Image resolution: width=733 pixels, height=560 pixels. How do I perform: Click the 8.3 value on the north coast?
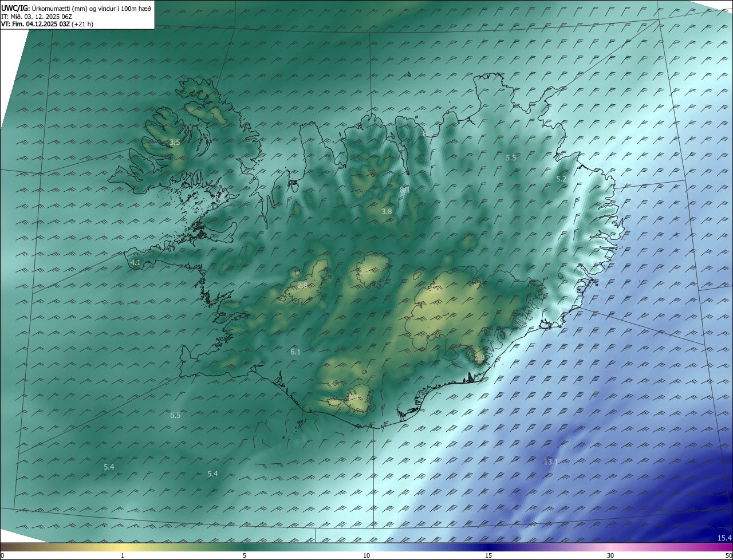(428, 133)
